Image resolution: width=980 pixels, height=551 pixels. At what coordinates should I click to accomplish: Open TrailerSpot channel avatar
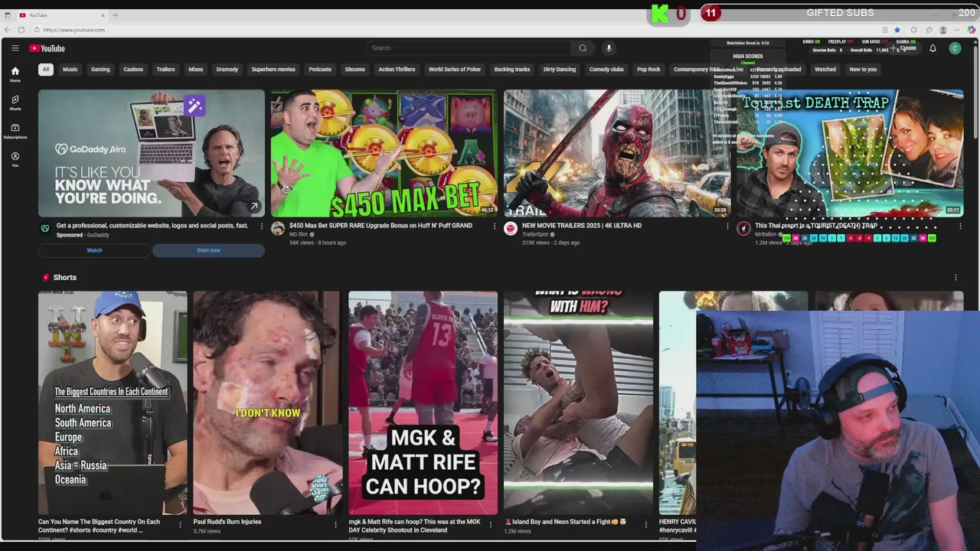click(511, 229)
